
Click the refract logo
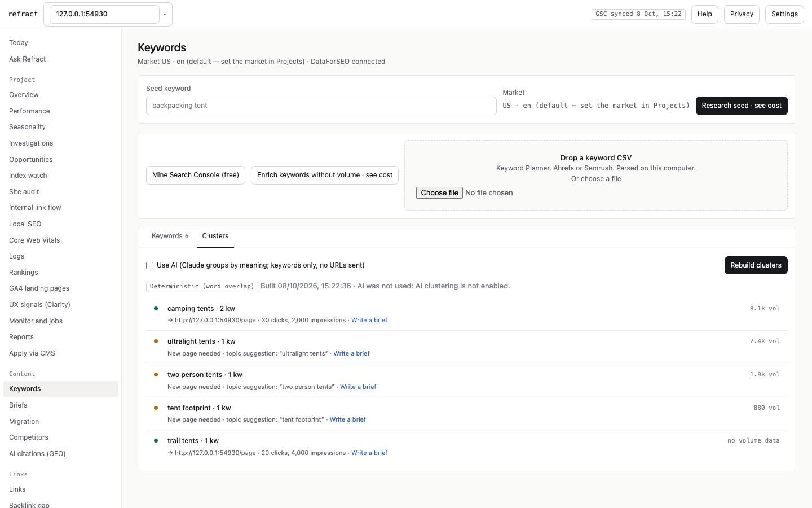tap(23, 14)
